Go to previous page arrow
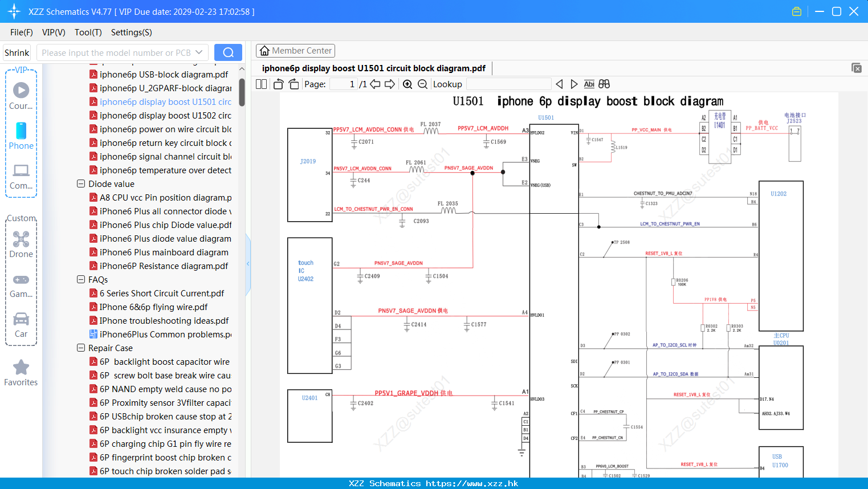Screen dimensions: 868x489 pos(375,84)
